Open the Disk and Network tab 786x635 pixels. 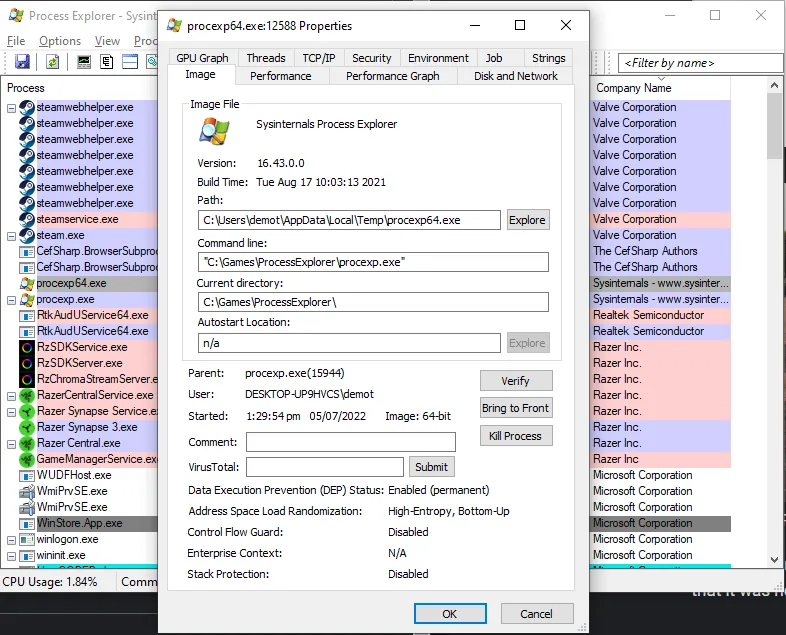515,76
